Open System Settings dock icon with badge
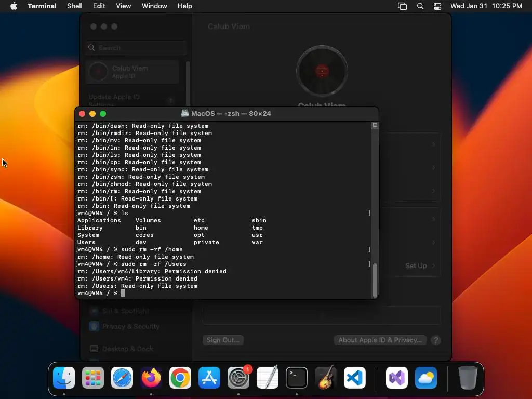 tap(238, 378)
